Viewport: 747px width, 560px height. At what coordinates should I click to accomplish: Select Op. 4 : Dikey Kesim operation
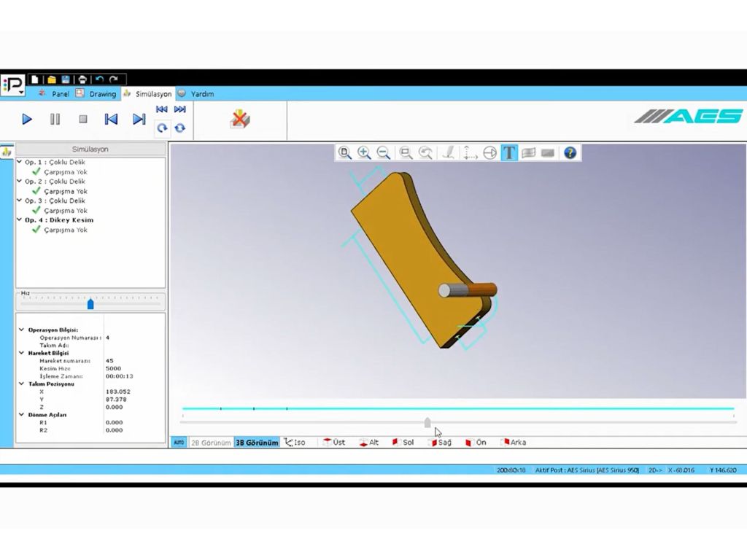[x=59, y=219]
